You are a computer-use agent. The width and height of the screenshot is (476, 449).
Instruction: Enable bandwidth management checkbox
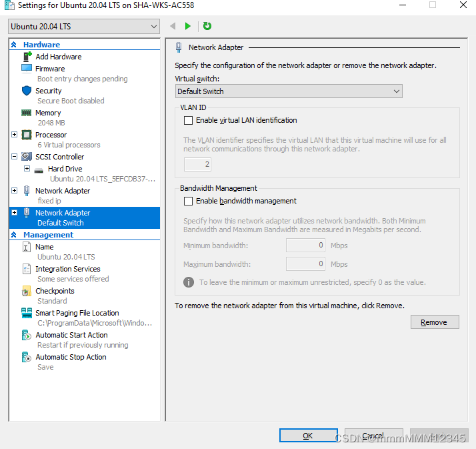[x=188, y=201]
